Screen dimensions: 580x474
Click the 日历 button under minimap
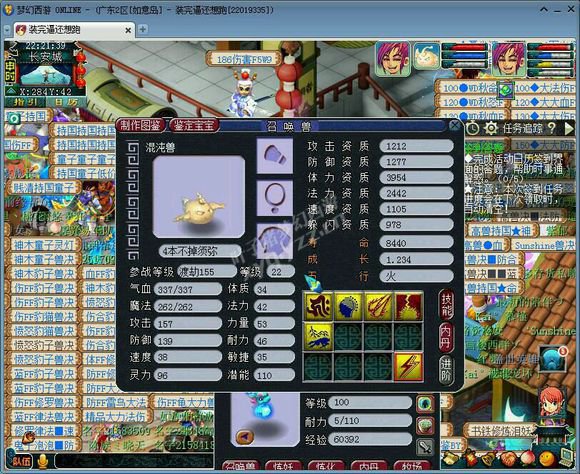tap(65, 102)
